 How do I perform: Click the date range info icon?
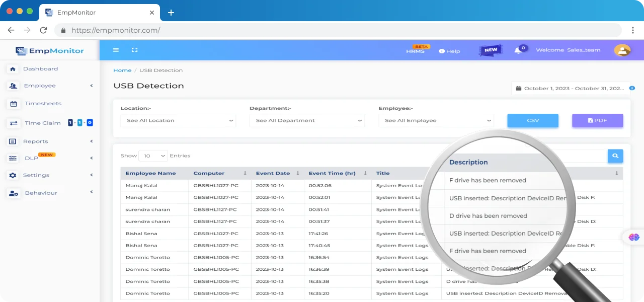(632, 88)
